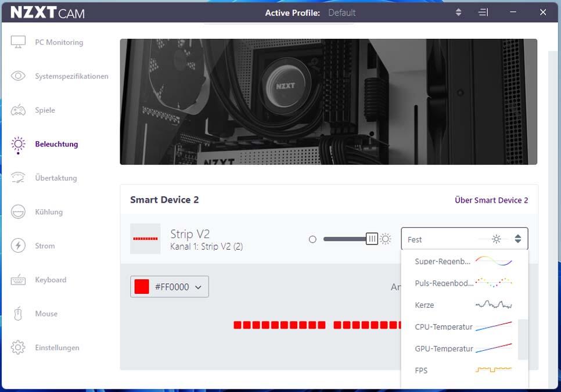561x392 pixels.
Task: Open the PC Monitoring section
Action: click(x=59, y=42)
